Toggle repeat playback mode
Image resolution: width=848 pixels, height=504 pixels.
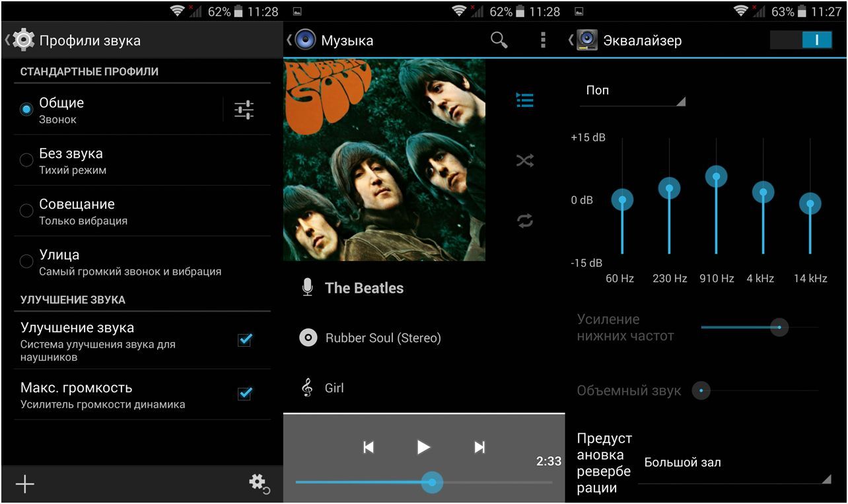coord(524,221)
